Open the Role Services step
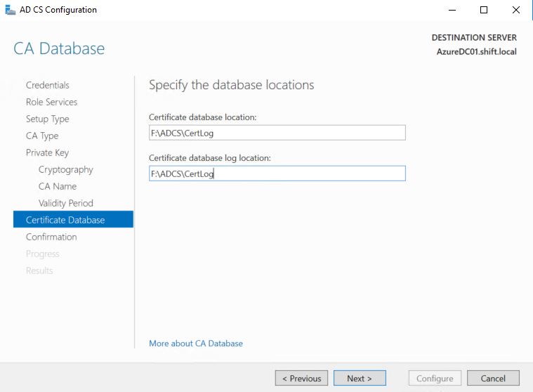 51,102
